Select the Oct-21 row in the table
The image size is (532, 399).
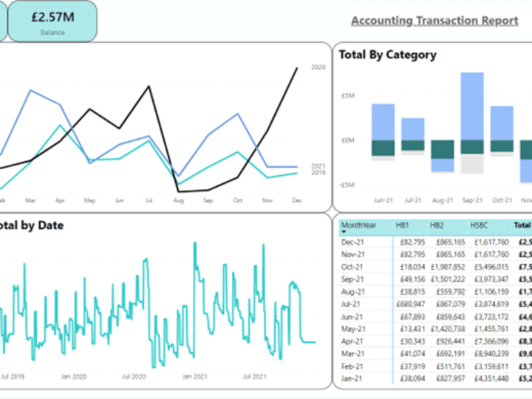coord(435,267)
